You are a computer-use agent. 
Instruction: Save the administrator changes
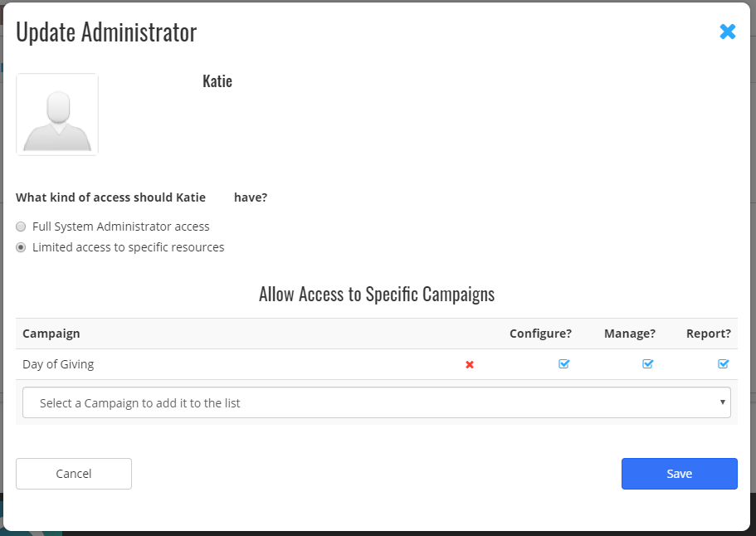click(x=679, y=473)
